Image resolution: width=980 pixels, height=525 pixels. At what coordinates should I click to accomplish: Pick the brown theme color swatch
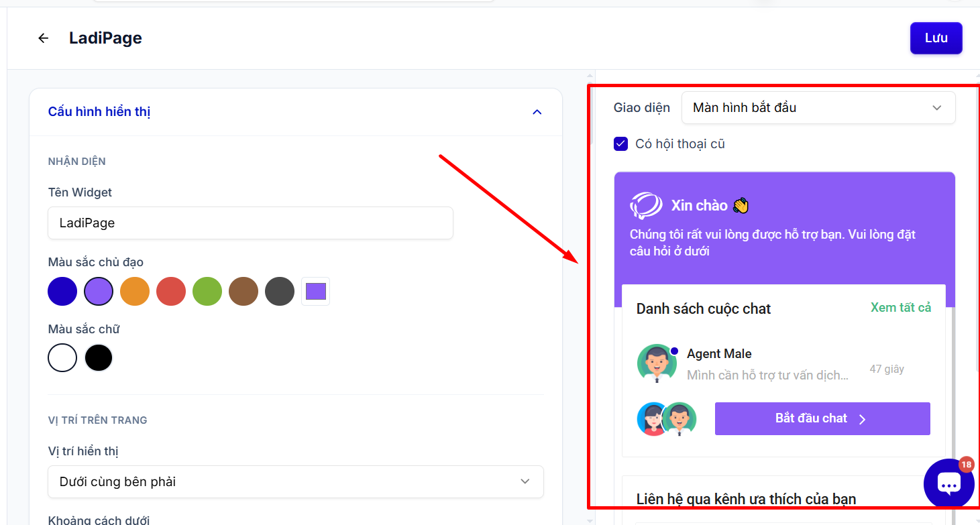click(x=243, y=292)
